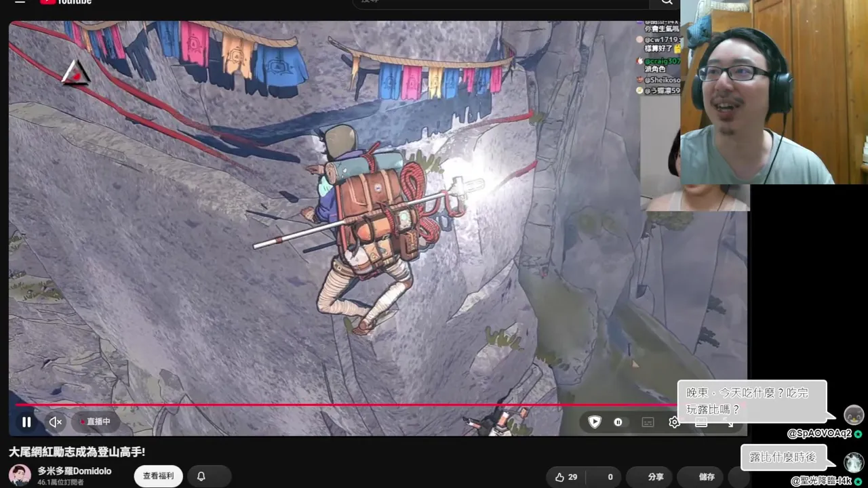Image resolution: width=868 pixels, height=488 pixels.
Task: Focus the YouTube search box
Action: pyautogui.click(x=500, y=3)
